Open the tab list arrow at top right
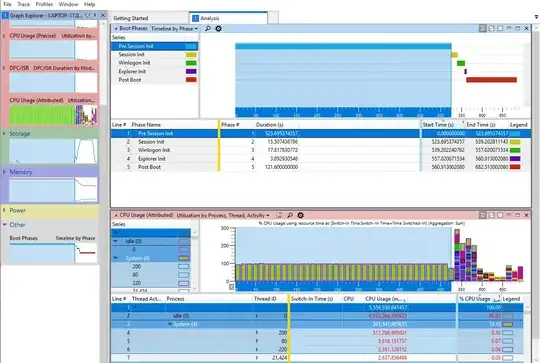Viewport: 540px width, 363px height. click(536, 17)
